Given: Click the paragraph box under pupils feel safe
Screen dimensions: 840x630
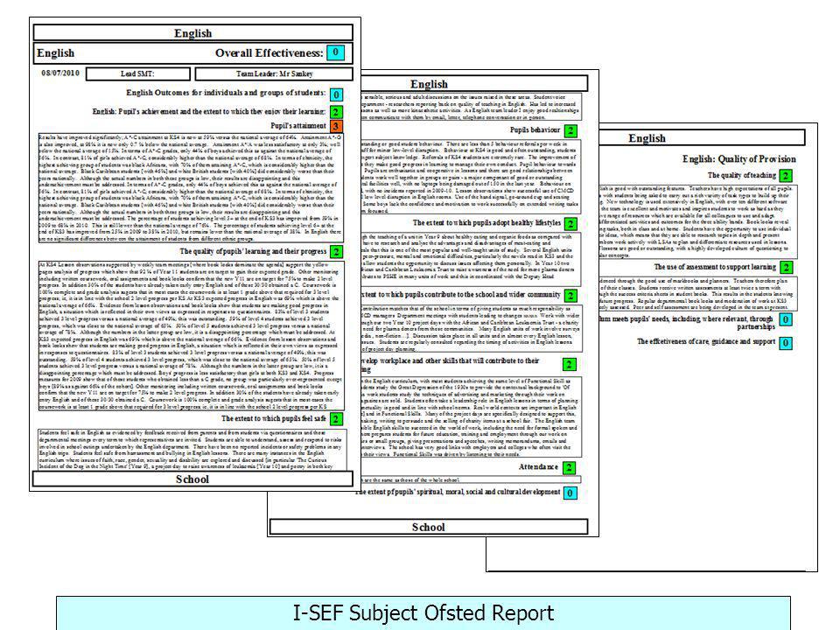Looking at the screenshot, I should [x=192, y=450].
